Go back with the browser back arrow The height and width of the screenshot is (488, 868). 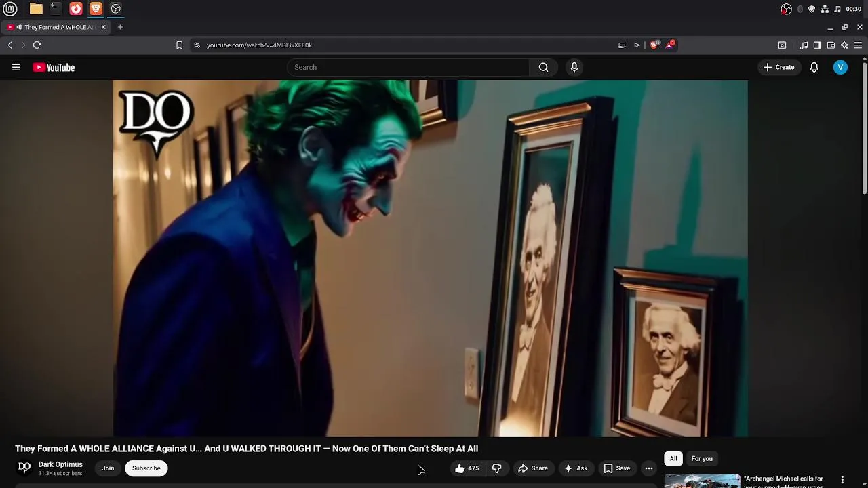(10, 45)
